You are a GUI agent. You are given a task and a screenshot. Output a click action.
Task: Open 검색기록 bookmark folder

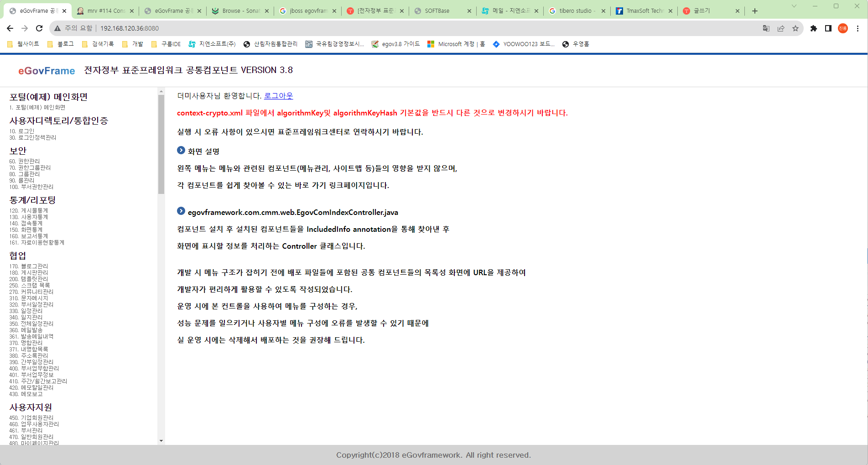[98, 44]
